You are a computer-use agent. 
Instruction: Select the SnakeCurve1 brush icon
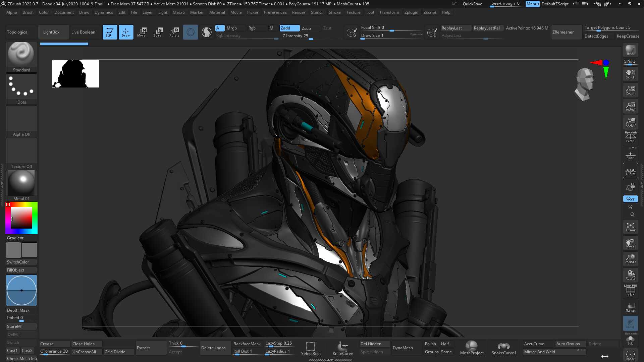(504, 348)
